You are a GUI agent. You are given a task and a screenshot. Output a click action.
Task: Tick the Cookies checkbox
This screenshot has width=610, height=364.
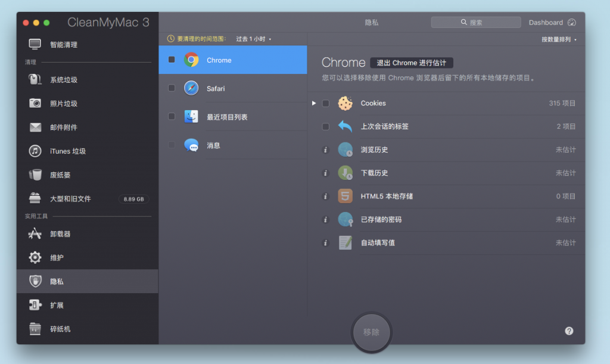tap(326, 103)
